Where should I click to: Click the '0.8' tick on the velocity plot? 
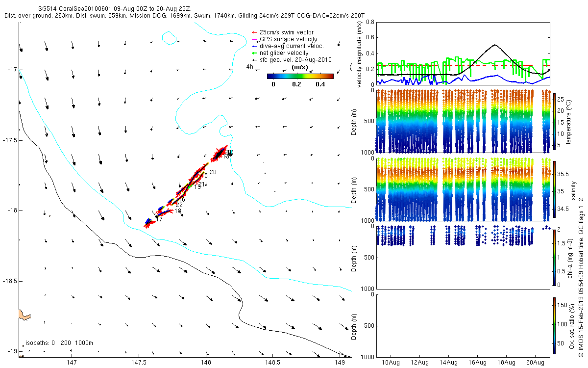[x=370, y=22]
